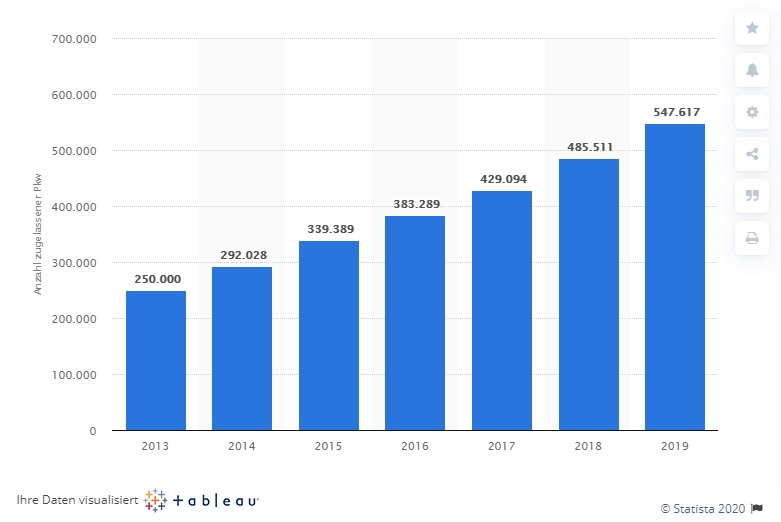Click the 2019 axis label
This screenshot has width=781, height=522.
pyautogui.click(x=675, y=446)
